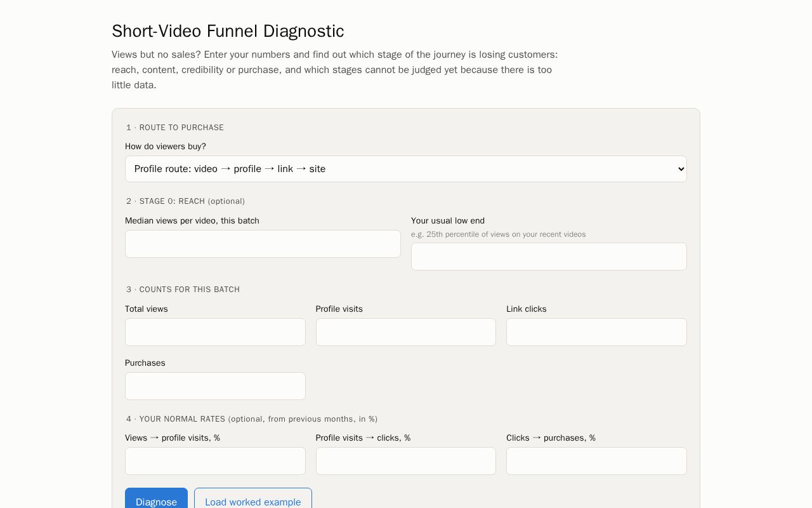Click the '3 · COUNTS FOR THIS BATCH' label

[183, 290]
